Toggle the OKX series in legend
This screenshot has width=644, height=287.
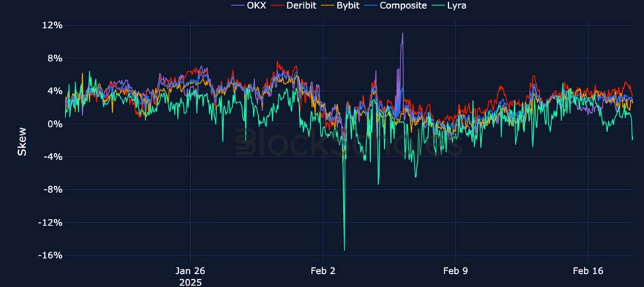click(256, 6)
